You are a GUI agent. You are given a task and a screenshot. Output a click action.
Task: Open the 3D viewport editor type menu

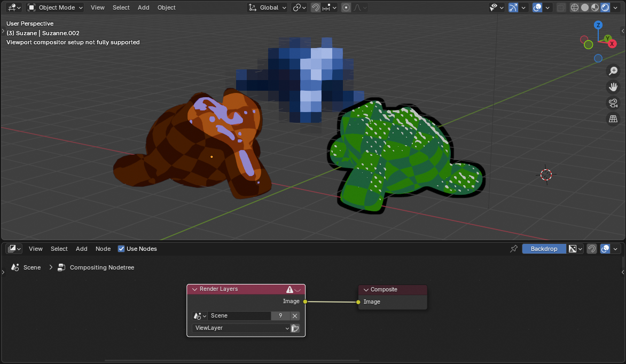14,7
